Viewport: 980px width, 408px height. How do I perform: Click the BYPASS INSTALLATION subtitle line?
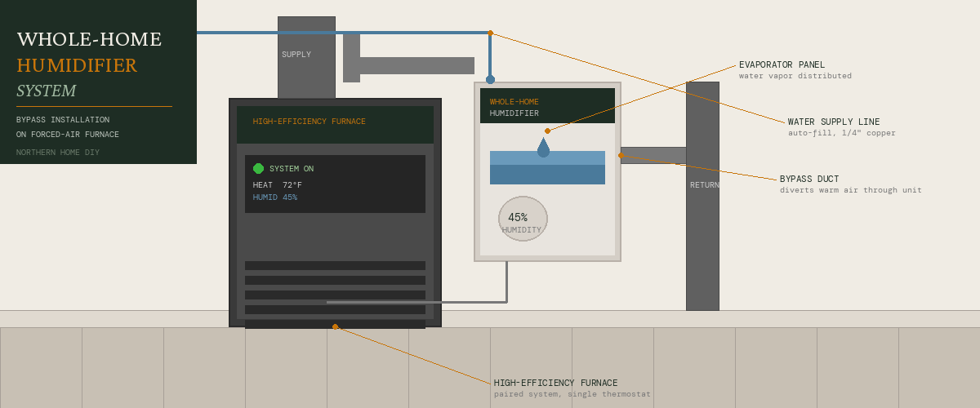(x=63, y=120)
